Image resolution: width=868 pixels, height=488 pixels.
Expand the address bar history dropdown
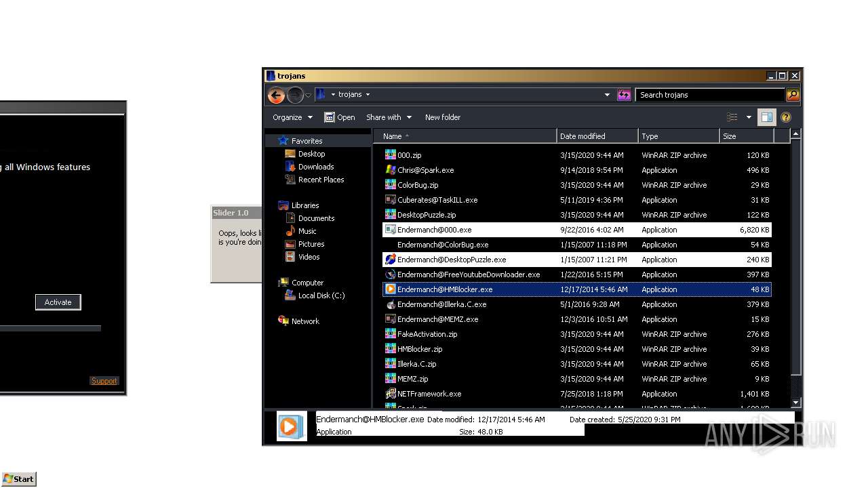pyautogui.click(x=607, y=95)
